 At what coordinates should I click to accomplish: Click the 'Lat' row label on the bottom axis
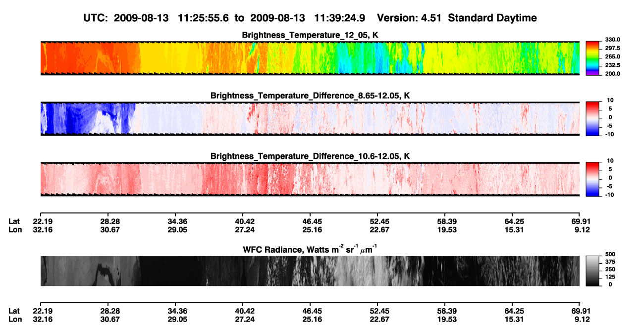[x=14, y=311]
